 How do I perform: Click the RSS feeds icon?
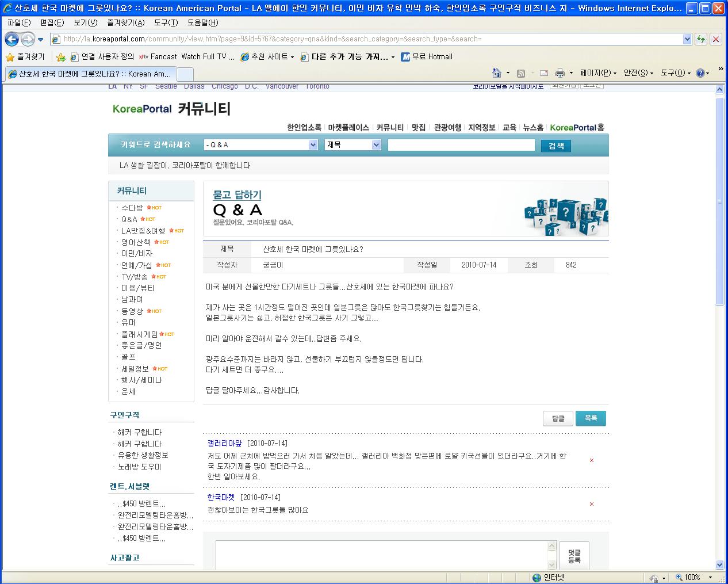click(521, 73)
